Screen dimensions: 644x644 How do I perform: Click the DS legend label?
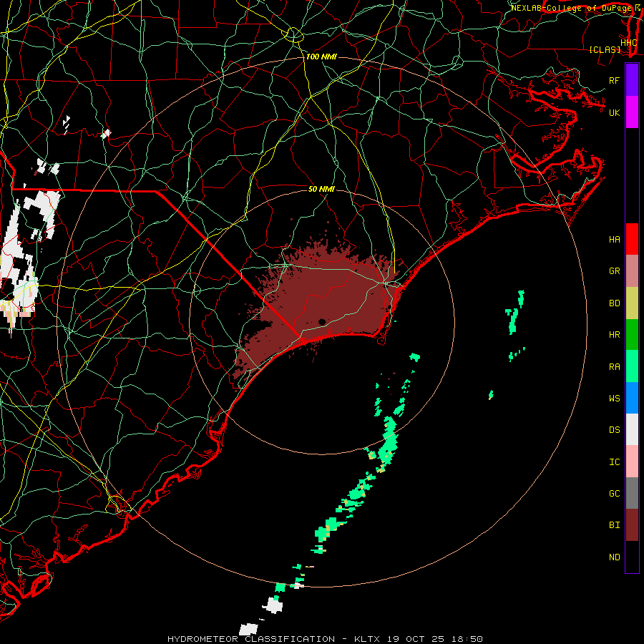pos(614,430)
